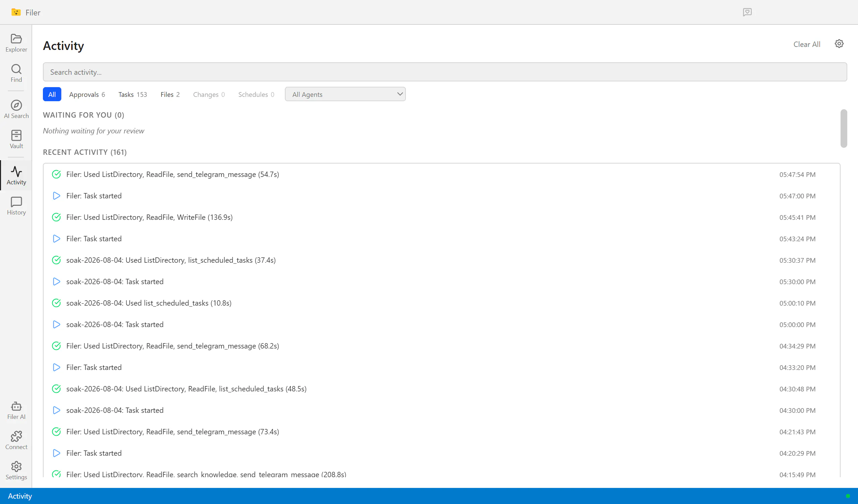Click the play icon at 04:20:29 PM
858x504 pixels.
point(56,453)
